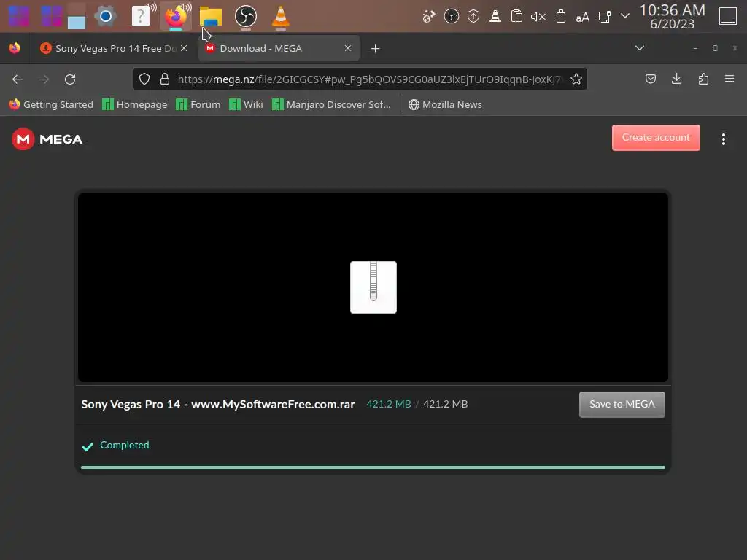Open the blue gear settings app icon
This screenshot has width=747, height=560.
[x=106, y=17]
